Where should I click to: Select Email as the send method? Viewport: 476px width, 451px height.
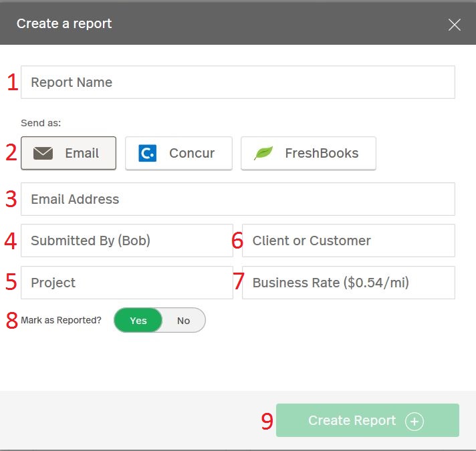tap(69, 153)
